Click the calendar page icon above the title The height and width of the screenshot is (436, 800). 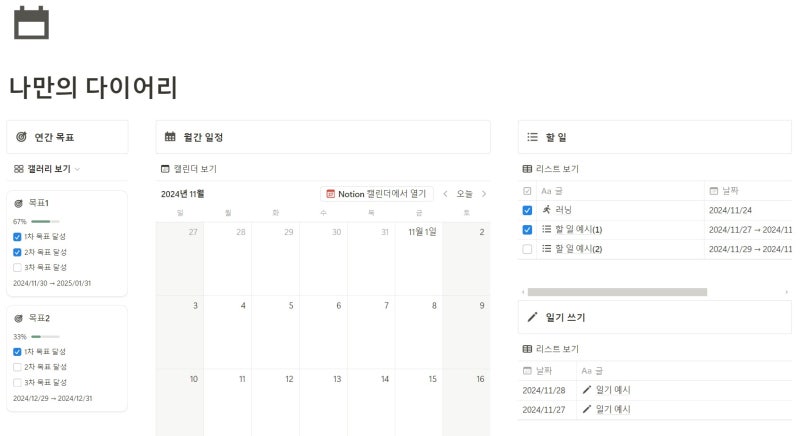tap(31, 22)
